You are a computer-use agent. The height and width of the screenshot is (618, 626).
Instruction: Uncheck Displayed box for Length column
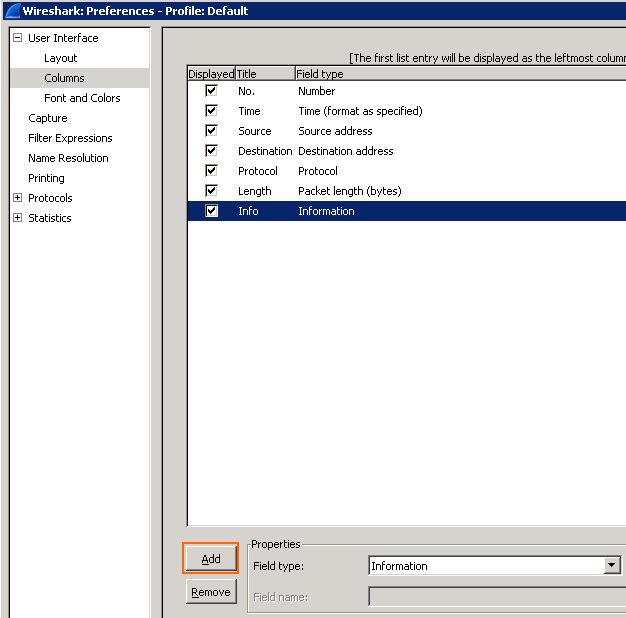[211, 190]
